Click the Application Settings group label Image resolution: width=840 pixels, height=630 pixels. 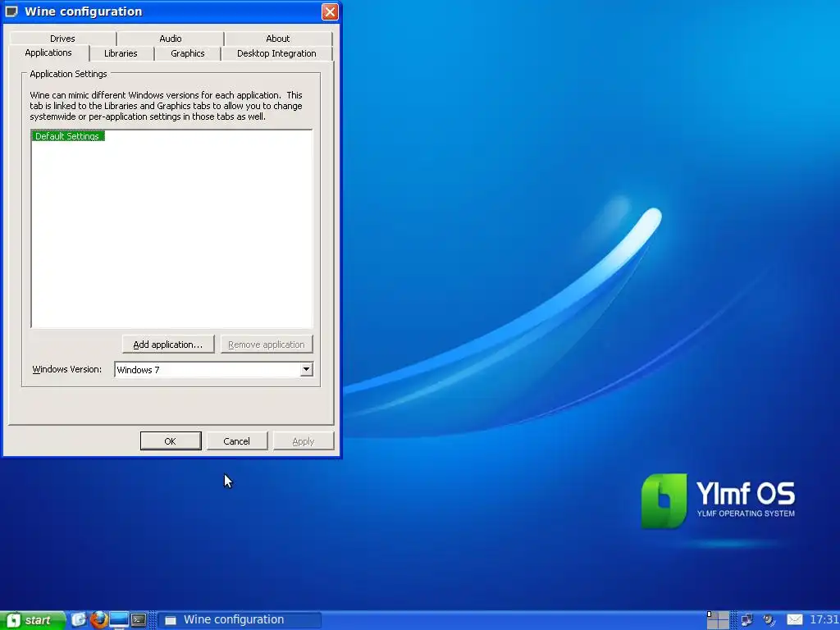[68, 74]
